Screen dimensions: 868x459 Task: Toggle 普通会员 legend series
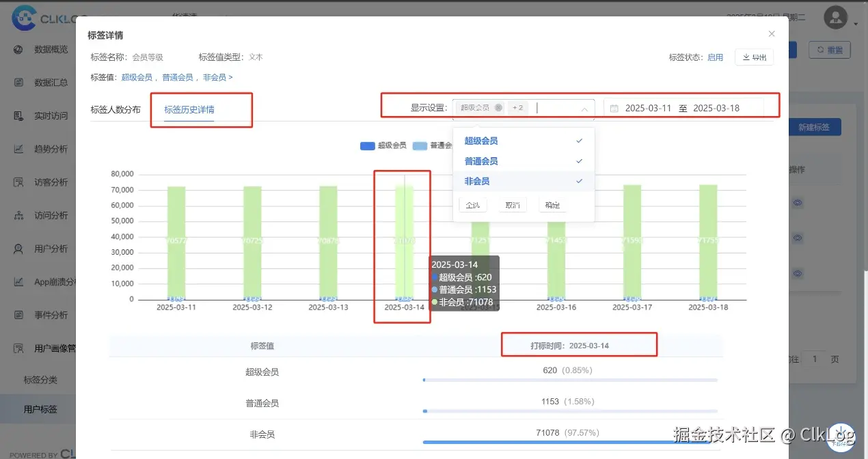[433, 145]
